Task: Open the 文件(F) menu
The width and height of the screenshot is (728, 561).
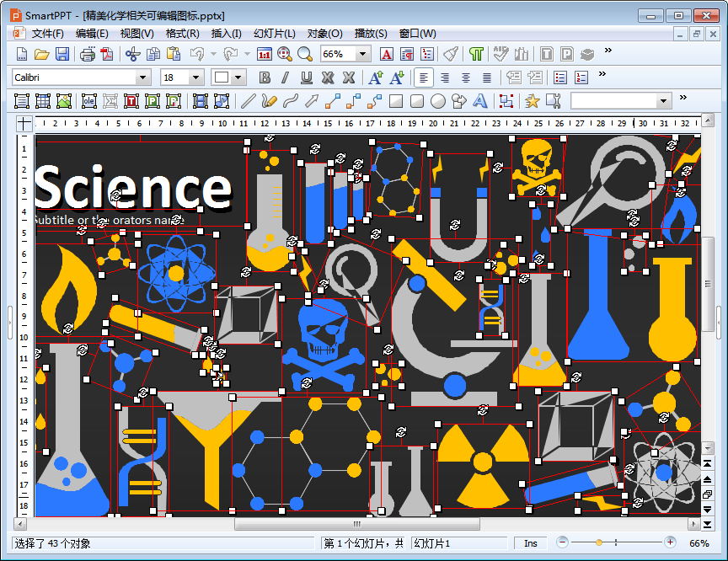Action: (47, 34)
